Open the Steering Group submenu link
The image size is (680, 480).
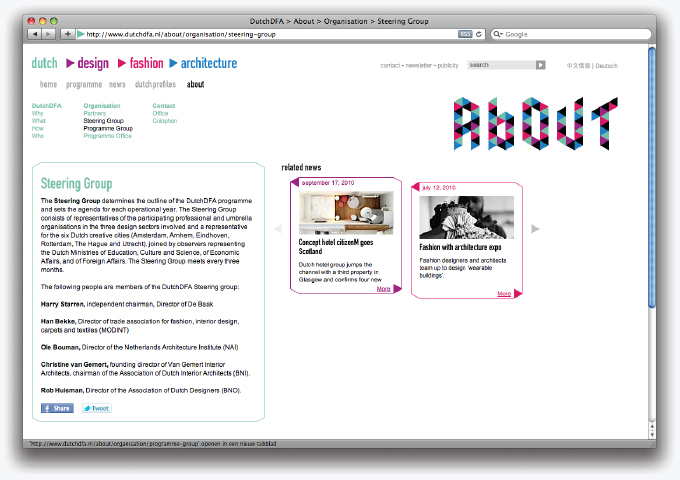pyautogui.click(x=104, y=121)
